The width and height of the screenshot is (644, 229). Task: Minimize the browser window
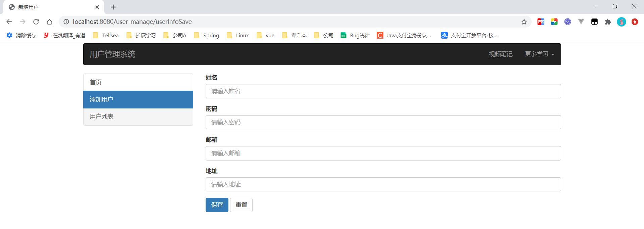596,6
